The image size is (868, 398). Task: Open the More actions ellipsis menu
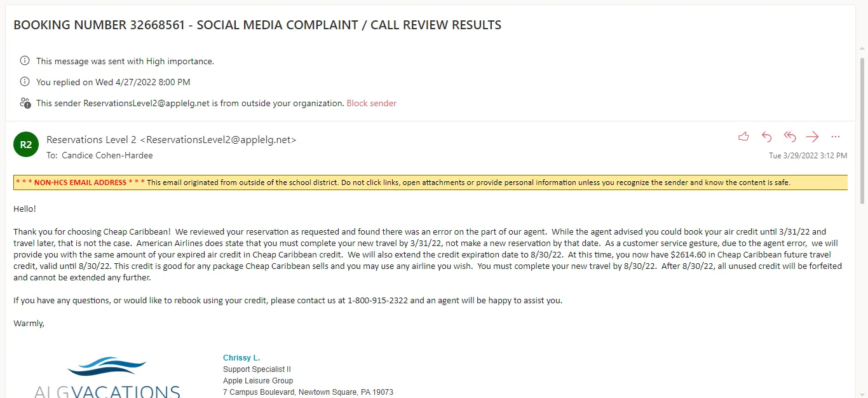tap(835, 137)
